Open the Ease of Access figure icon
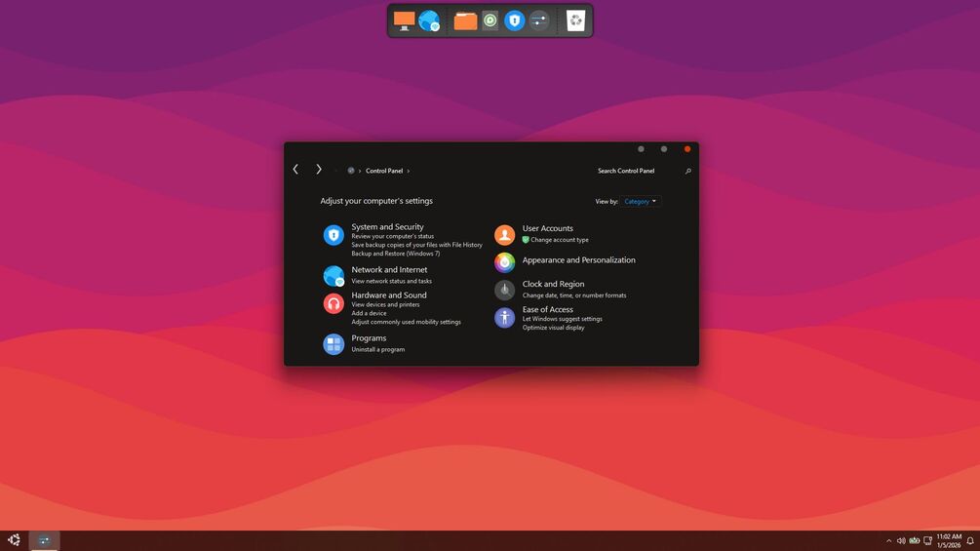980x551 pixels. coord(504,317)
